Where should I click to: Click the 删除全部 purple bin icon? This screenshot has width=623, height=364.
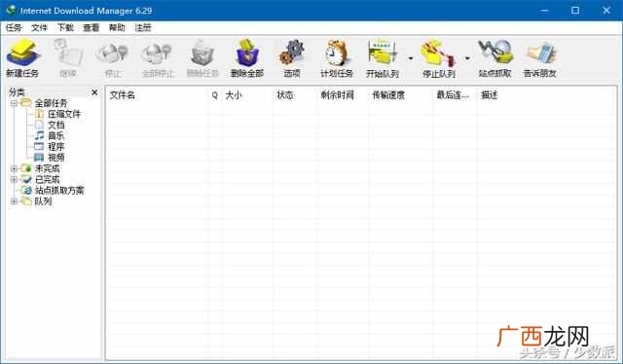pyautogui.click(x=247, y=58)
